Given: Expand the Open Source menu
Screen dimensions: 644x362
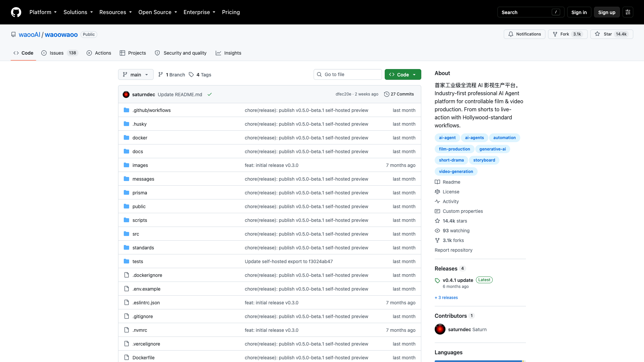Looking at the screenshot, I should (158, 12).
